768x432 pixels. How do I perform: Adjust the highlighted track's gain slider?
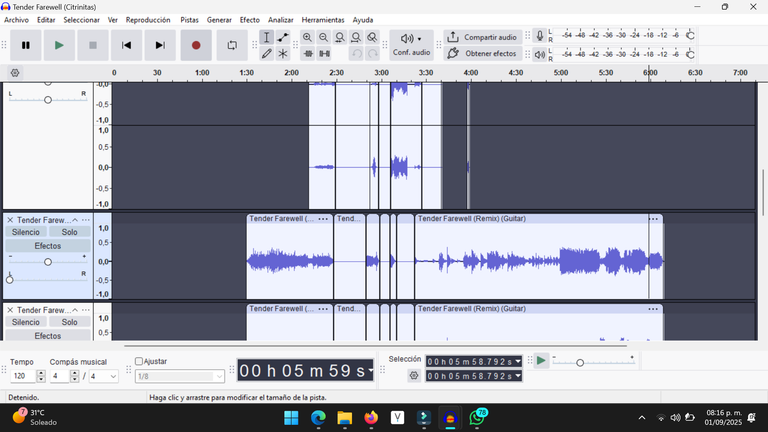pyautogui.click(x=48, y=262)
